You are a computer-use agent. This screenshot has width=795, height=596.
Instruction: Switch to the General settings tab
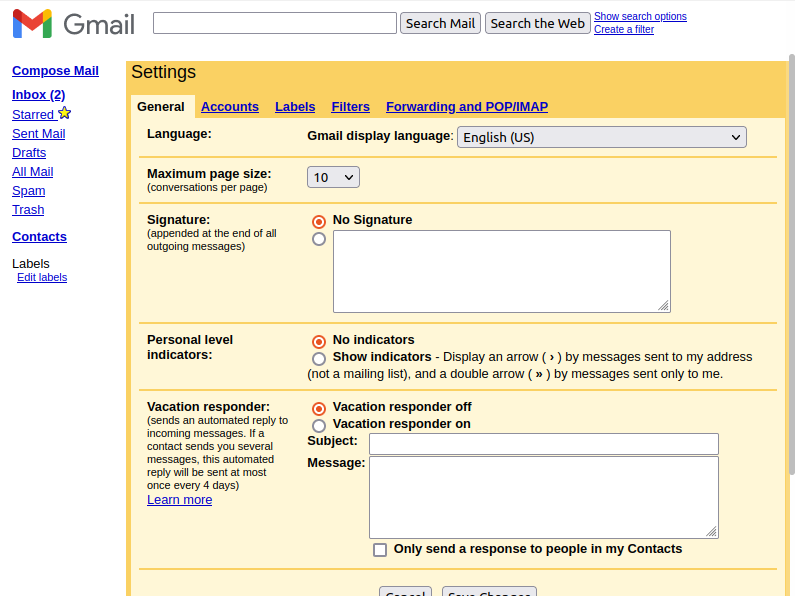[x=161, y=107]
